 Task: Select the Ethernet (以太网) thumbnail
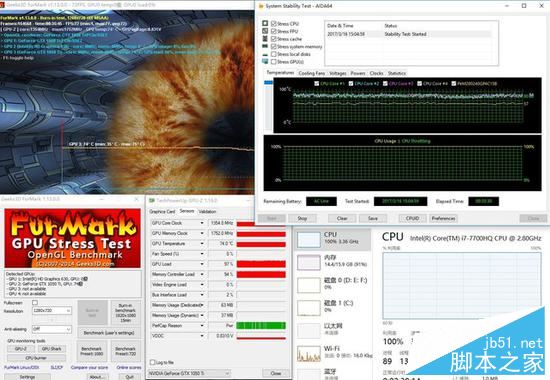click(x=309, y=331)
